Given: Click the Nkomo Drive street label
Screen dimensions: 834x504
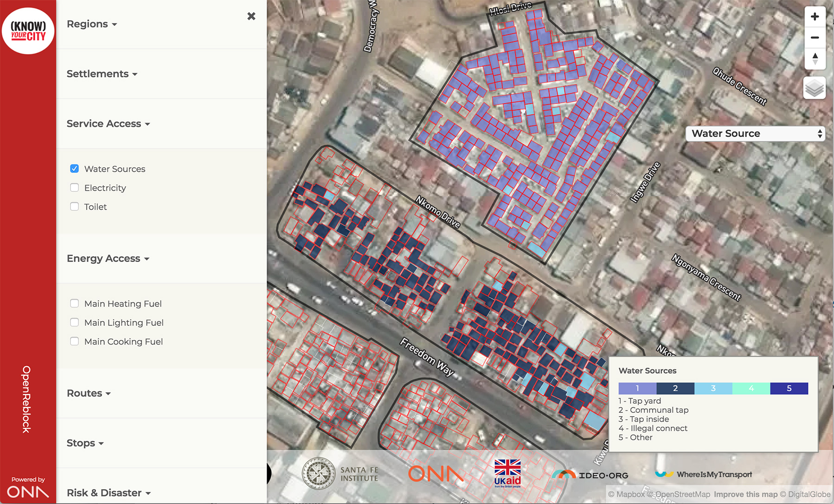Looking at the screenshot, I should click(438, 212).
